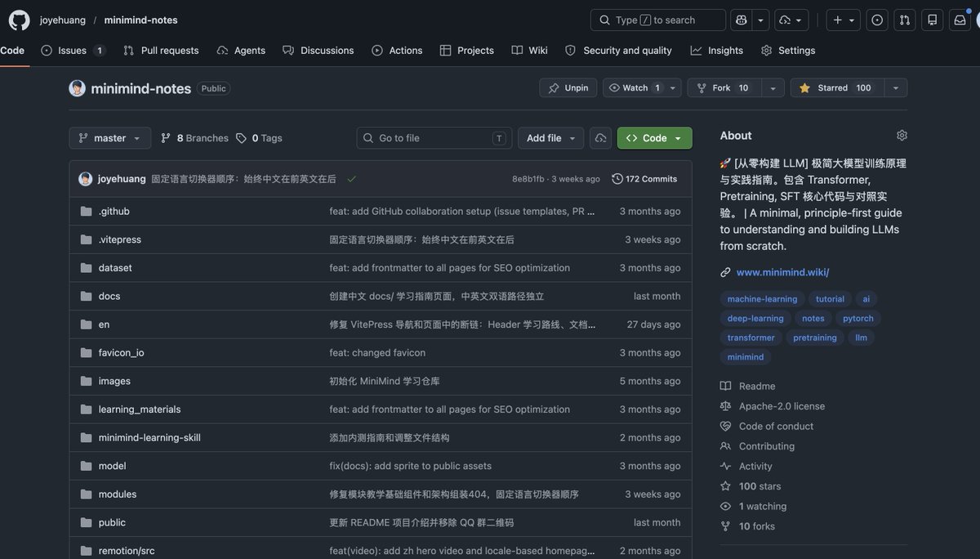Image resolution: width=980 pixels, height=559 pixels.
Task: Click the pulse icon beside Activity
Action: (x=725, y=467)
